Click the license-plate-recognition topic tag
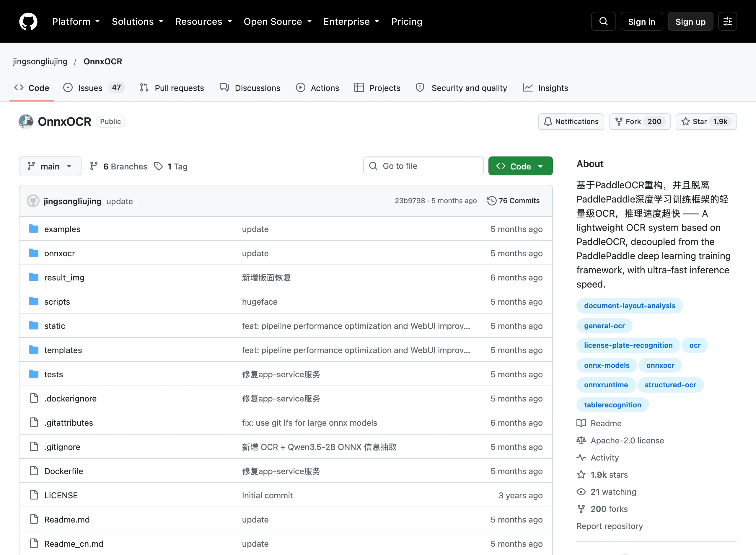The image size is (756, 555). (628, 345)
